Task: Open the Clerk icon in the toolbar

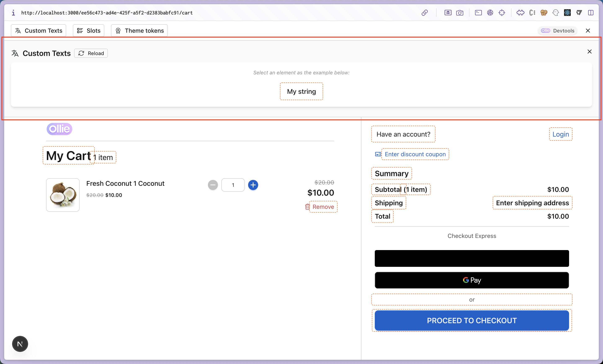Action: click(532, 13)
